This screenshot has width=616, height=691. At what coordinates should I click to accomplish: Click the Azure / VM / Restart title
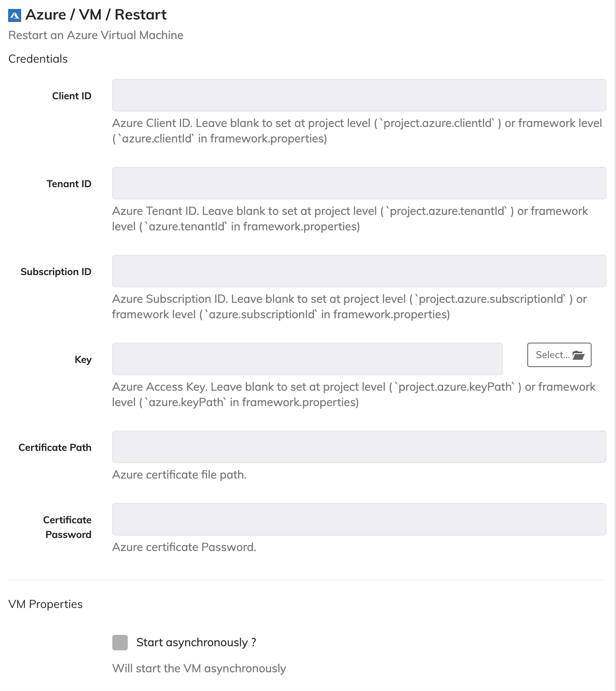coord(96,15)
